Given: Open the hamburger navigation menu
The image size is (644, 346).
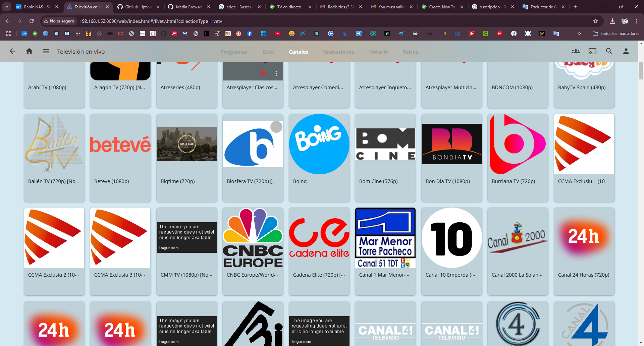Looking at the screenshot, I should [46, 51].
